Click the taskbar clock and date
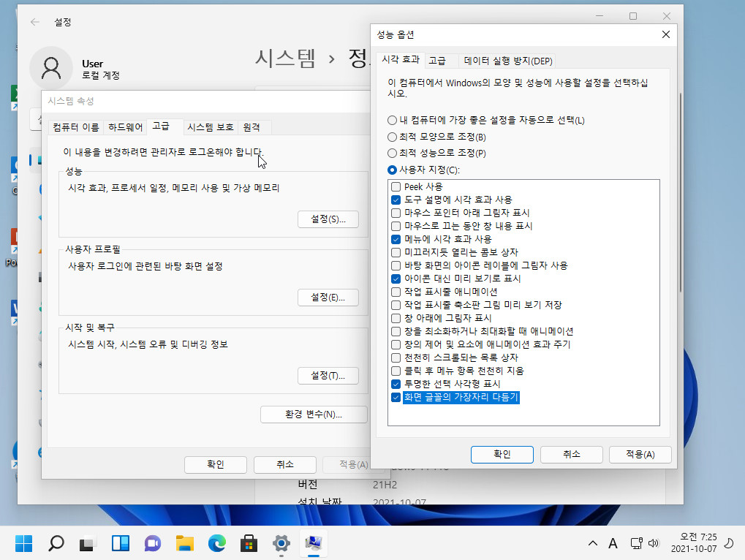 [694, 543]
